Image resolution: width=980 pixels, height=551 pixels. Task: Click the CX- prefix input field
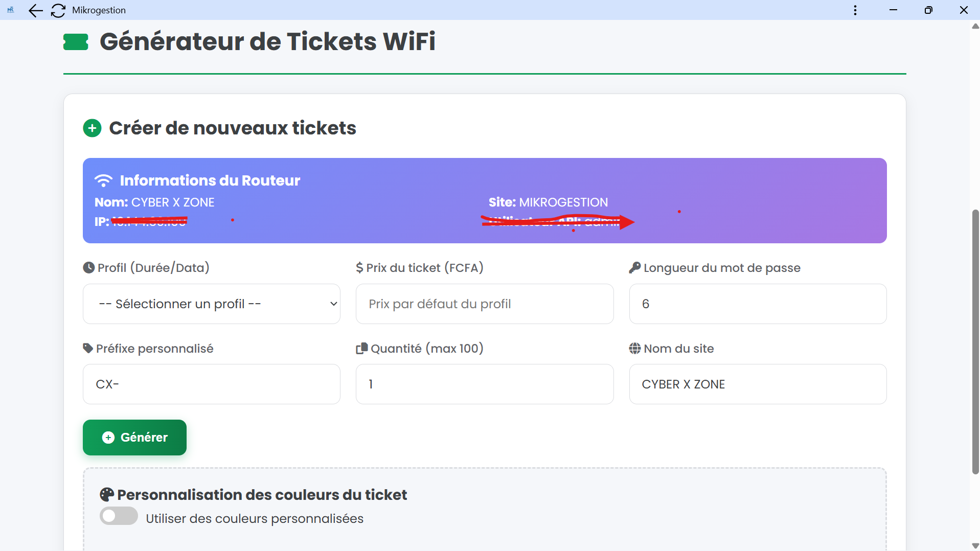[211, 384]
